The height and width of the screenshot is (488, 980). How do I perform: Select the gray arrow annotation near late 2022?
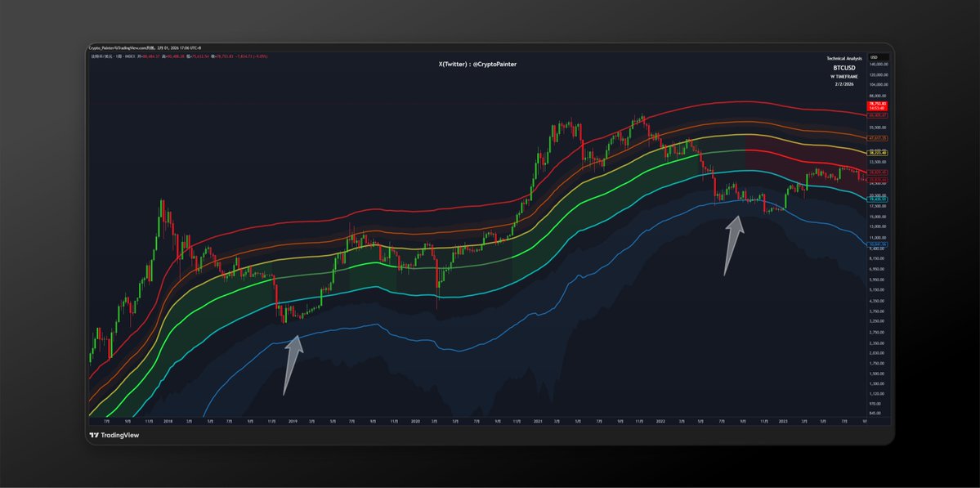[733, 247]
